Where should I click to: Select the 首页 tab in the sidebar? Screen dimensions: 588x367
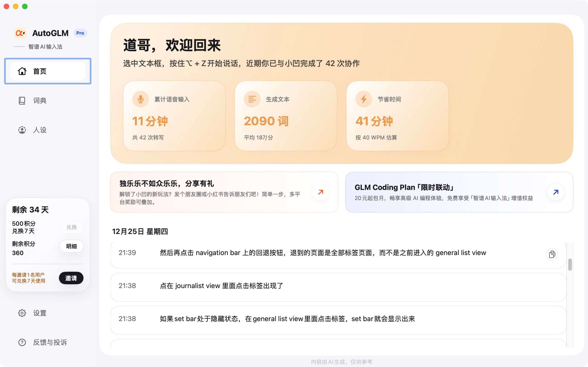tap(48, 71)
